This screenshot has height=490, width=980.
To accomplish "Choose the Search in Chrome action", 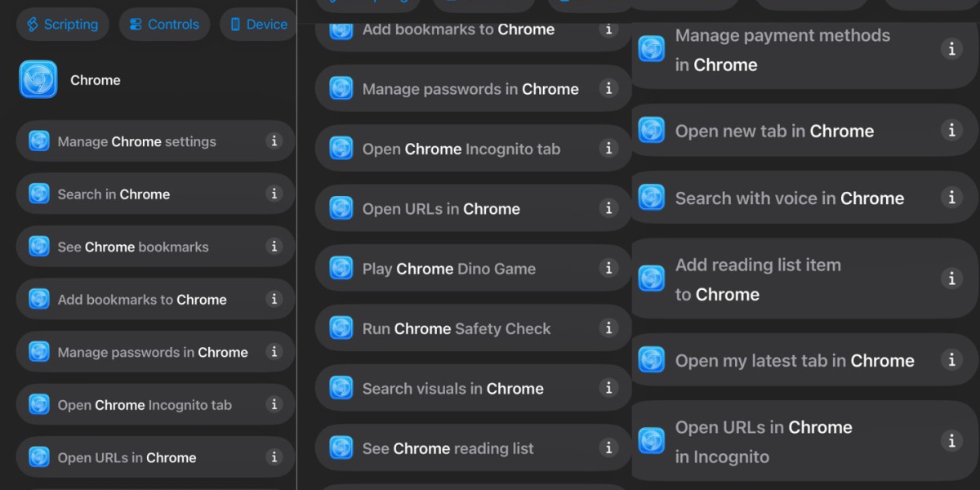I will (x=114, y=194).
